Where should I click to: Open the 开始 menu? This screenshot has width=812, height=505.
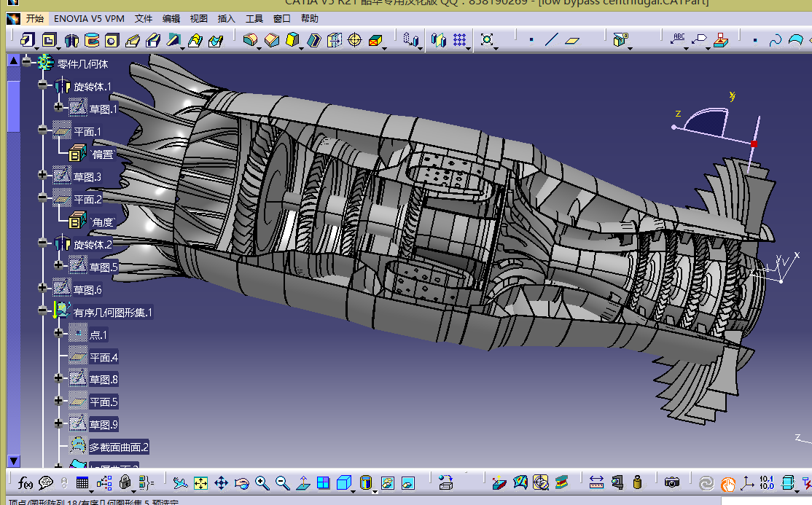click(x=34, y=18)
